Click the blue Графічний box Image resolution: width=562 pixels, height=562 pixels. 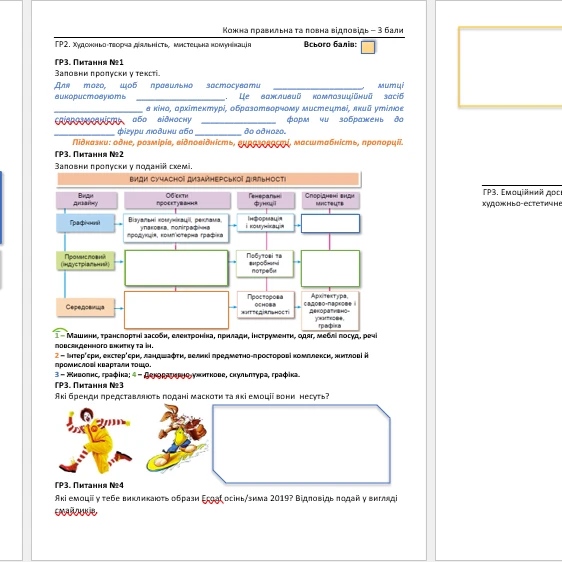85,223
